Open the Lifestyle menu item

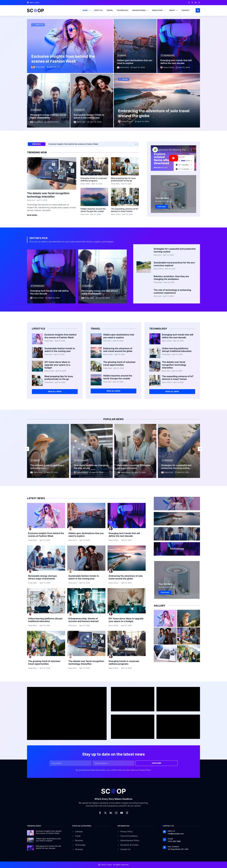[98, 10]
